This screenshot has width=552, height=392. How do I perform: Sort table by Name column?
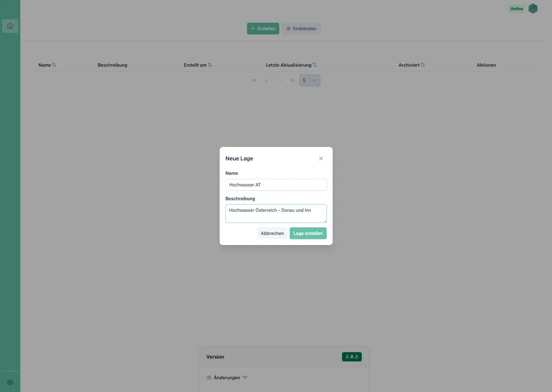coord(47,65)
